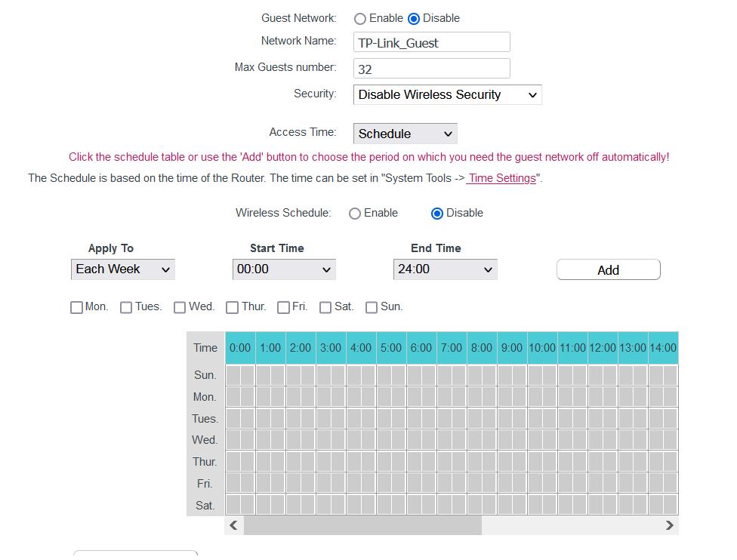Open the Access Time dropdown

405,134
